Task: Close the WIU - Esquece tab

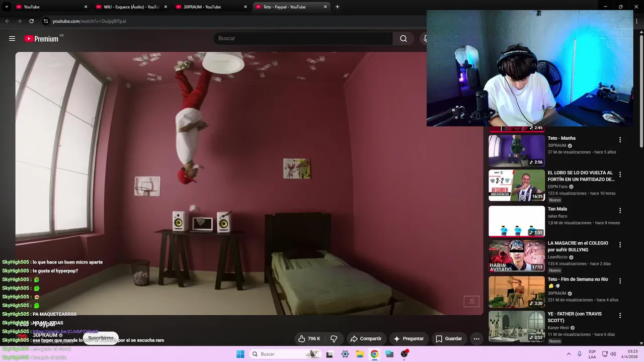Action: tap(166, 7)
